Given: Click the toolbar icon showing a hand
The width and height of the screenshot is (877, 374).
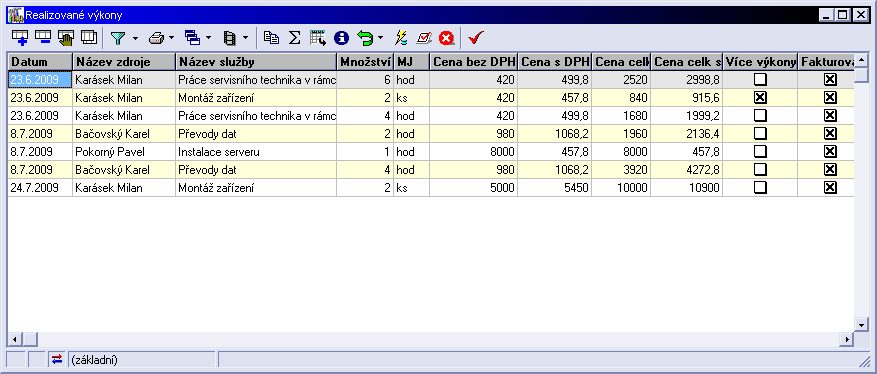Looking at the screenshot, I should tap(66, 38).
